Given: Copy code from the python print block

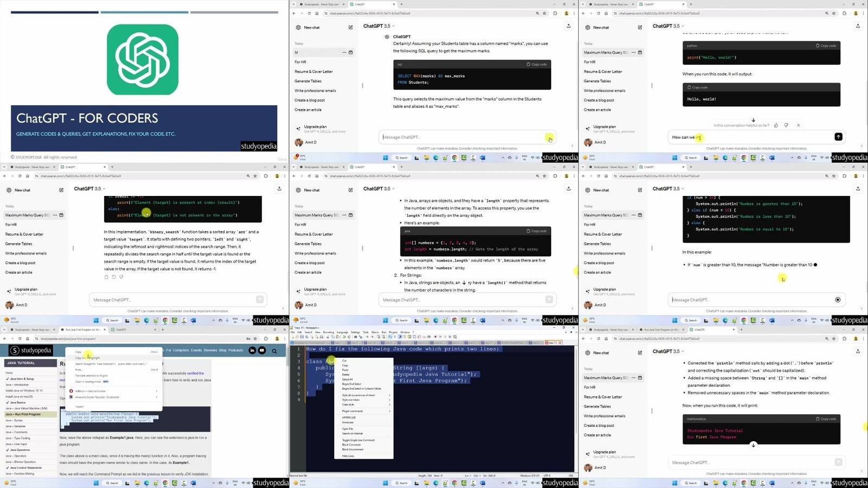Looking at the screenshot, I should coord(826,46).
